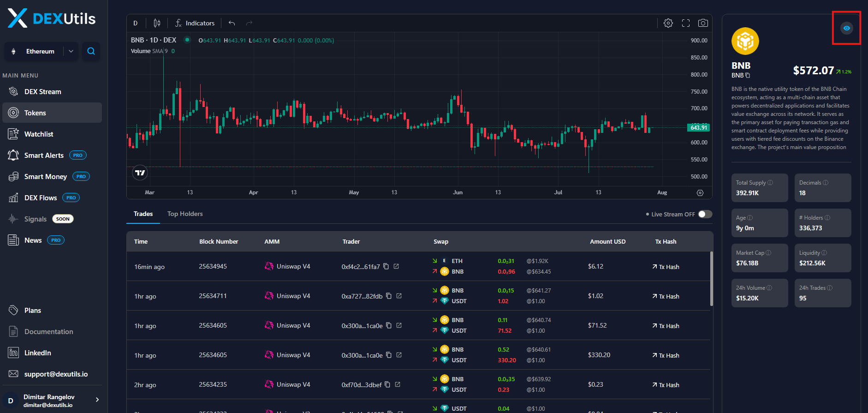Open Tx Hash for the $71.52 trade
Image resolution: width=868 pixels, height=413 pixels.
(666, 326)
